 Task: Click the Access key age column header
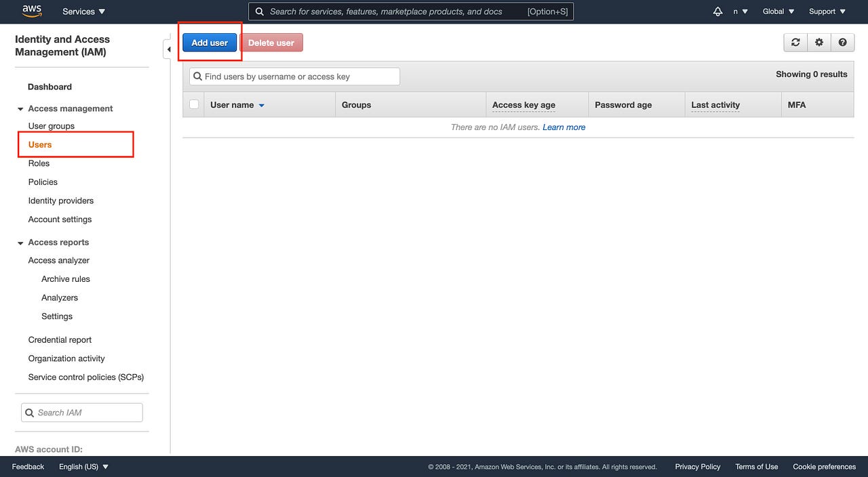pyautogui.click(x=524, y=105)
